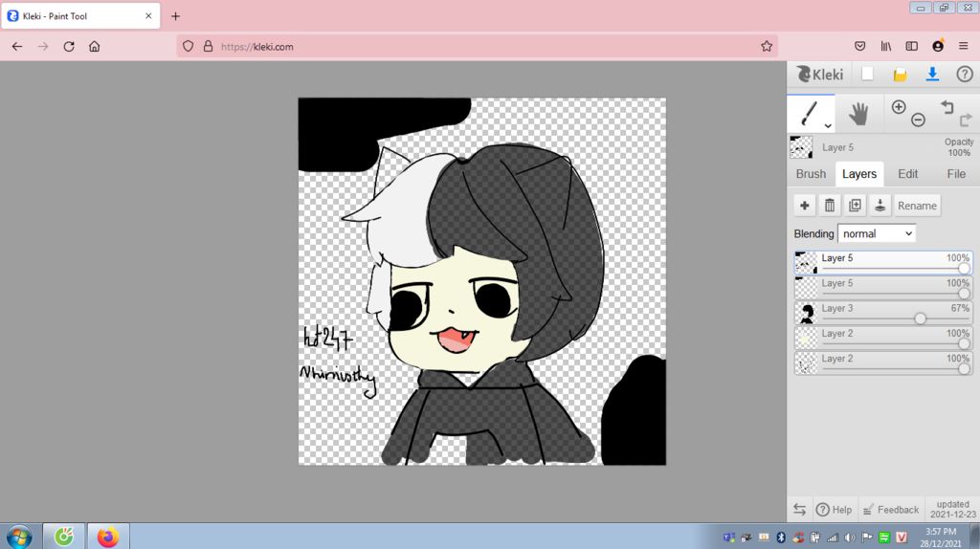
Task: Click Layer 3 opacity slider at 67%
Action: 920,318
